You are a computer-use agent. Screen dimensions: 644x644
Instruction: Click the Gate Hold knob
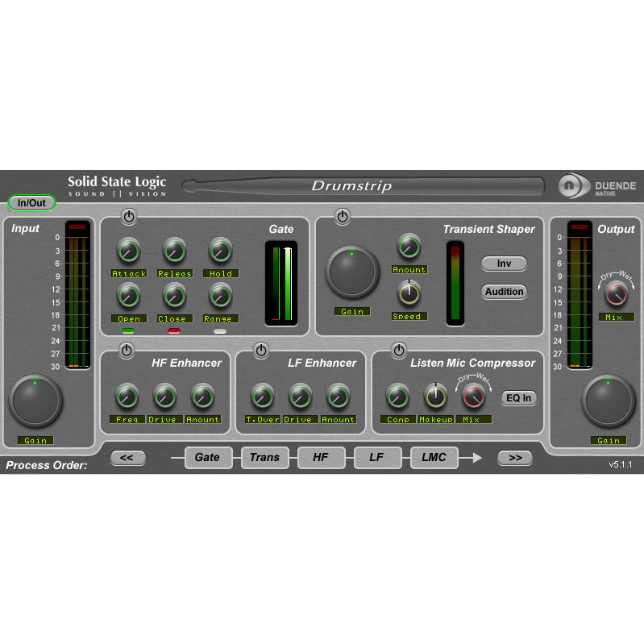(220, 251)
